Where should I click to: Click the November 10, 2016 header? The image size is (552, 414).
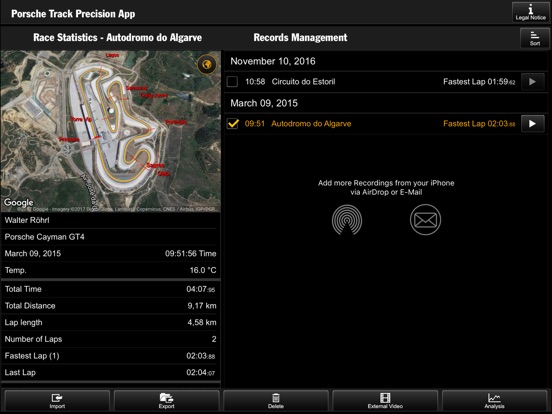point(273,61)
